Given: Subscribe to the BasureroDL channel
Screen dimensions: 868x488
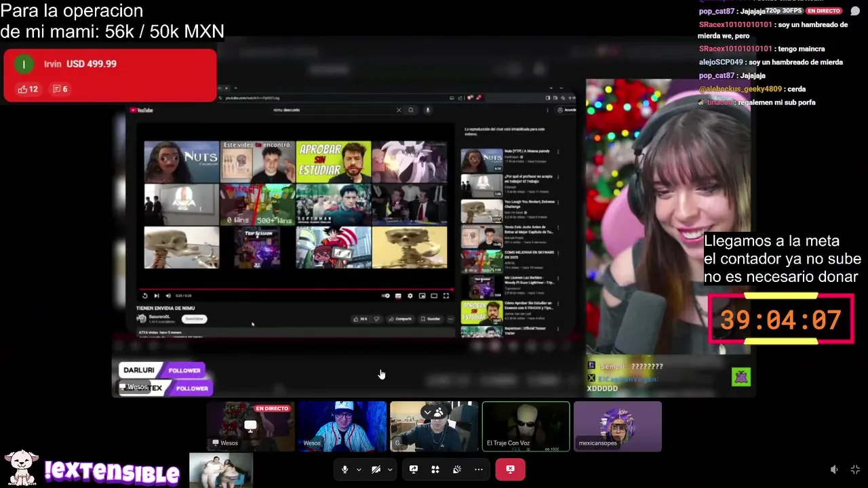Looking at the screenshot, I should pyautogui.click(x=194, y=319).
